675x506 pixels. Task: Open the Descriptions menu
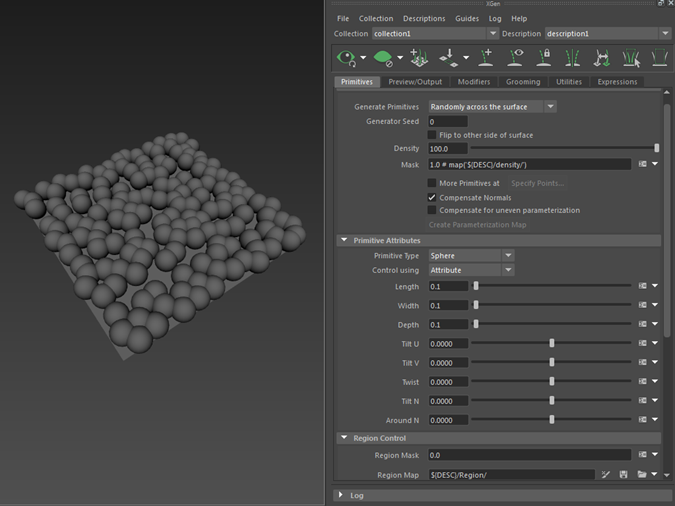click(x=424, y=18)
